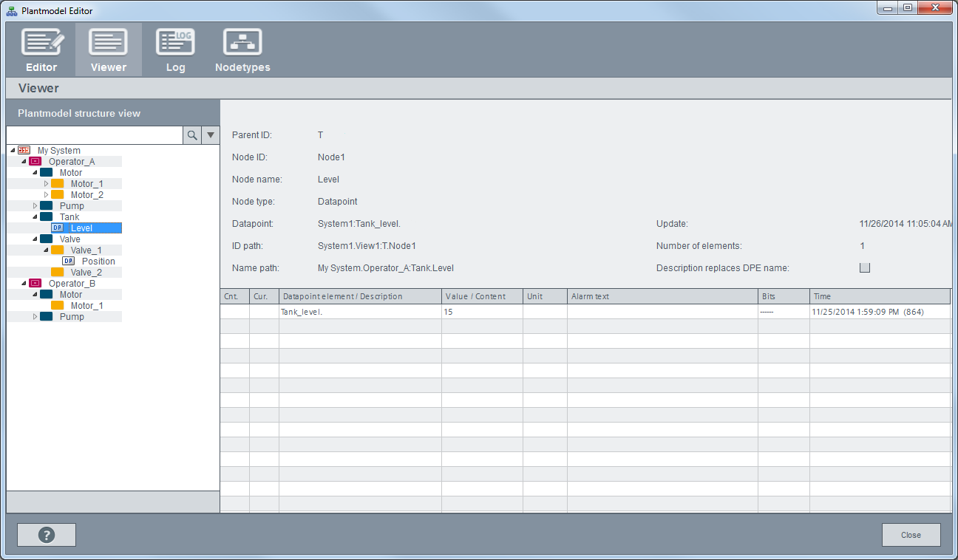Click the search magnifier icon

[x=192, y=135]
